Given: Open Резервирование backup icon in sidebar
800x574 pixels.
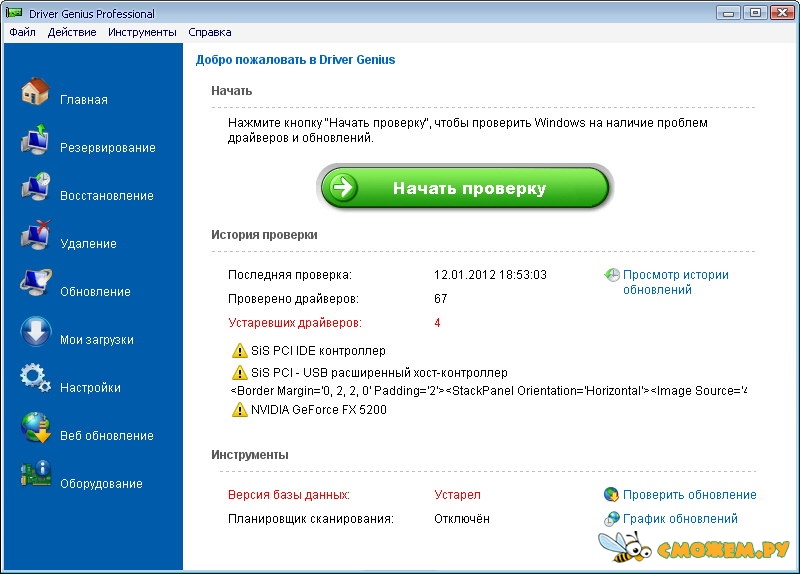Looking at the screenshot, I should (x=35, y=139).
